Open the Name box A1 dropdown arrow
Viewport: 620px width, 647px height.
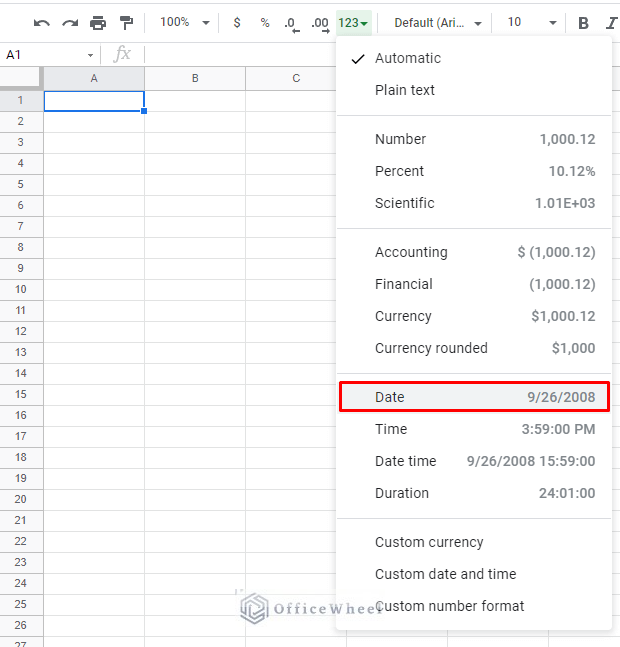(90, 55)
